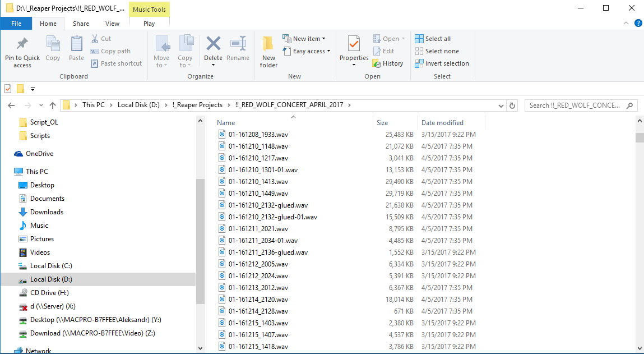The height and width of the screenshot is (354, 644).
Task: Refresh the folder view
Action: [512, 105]
